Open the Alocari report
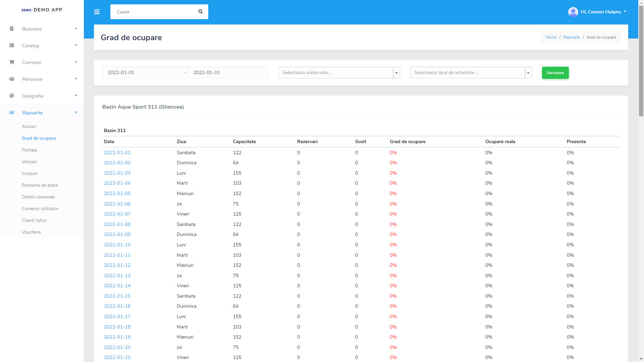The image size is (644, 362). tap(29, 127)
